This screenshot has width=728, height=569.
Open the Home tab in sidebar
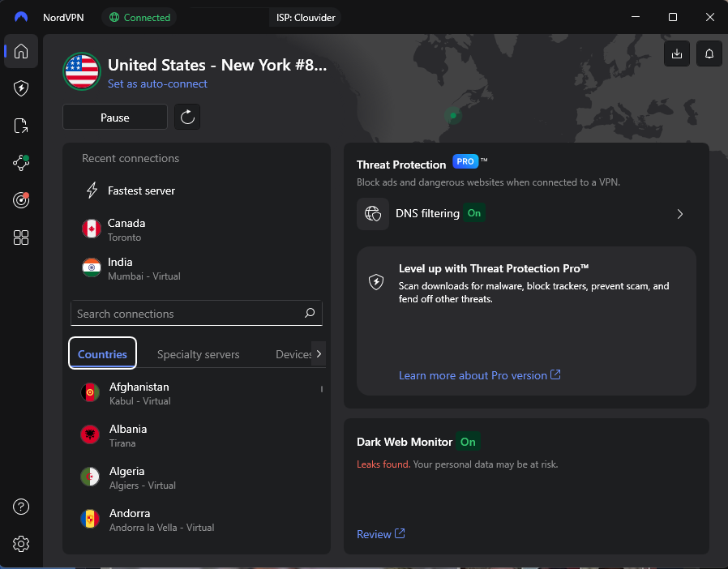(x=21, y=51)
